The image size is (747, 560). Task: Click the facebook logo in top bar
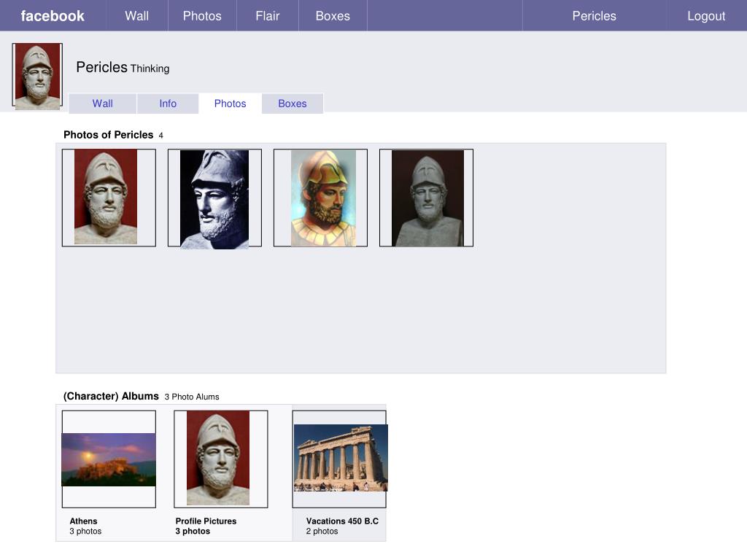coord(53,16)
